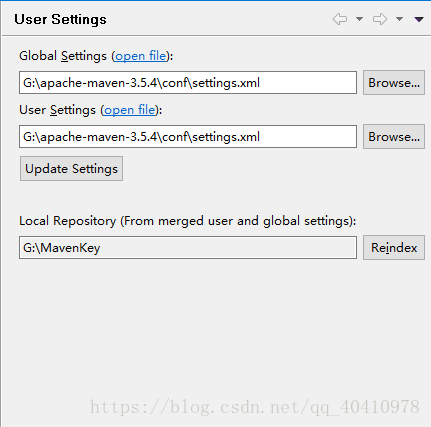Click the Local Repository G:\MavenKey field

pos(188,247)
